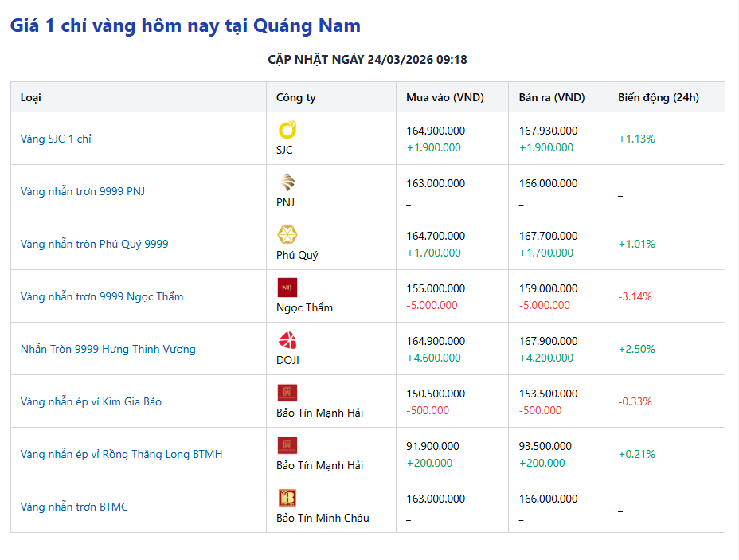This screenshot has width=739, height=560.
Task: Click the Bảo Tín Mạnh Hải logo beside Rồng Thăng Long
Action: pyautogui.click(x=286, y=445)
